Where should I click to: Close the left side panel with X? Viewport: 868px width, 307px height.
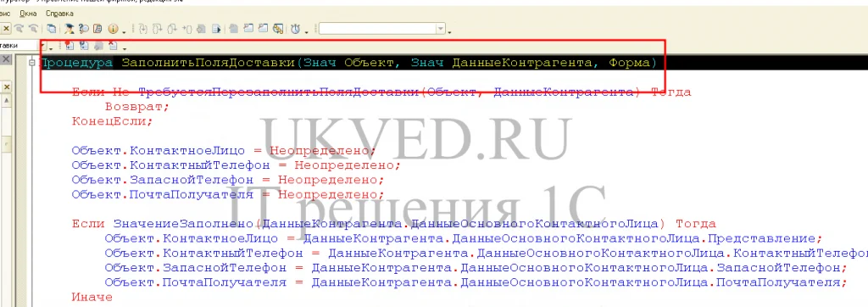[6, 60]
